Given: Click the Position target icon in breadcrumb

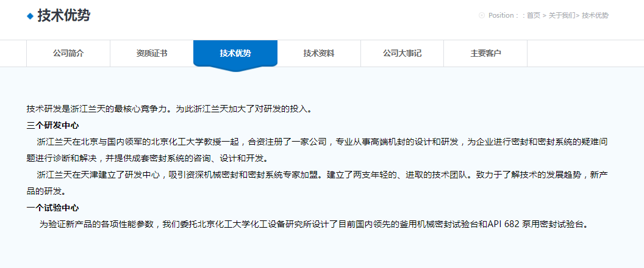Looking at the screenshot, I should (x=482, y=15).
